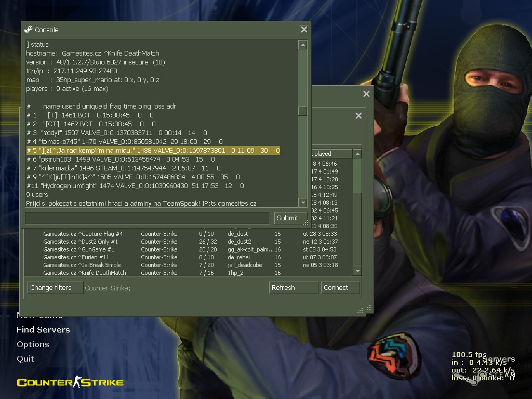Click the console scroll up arrow
This screenshot has width=532, height=399.
tap(303, 45)
